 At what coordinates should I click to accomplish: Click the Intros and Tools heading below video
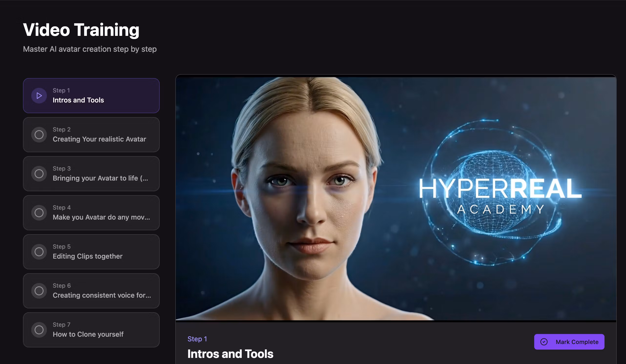(230, 354)
